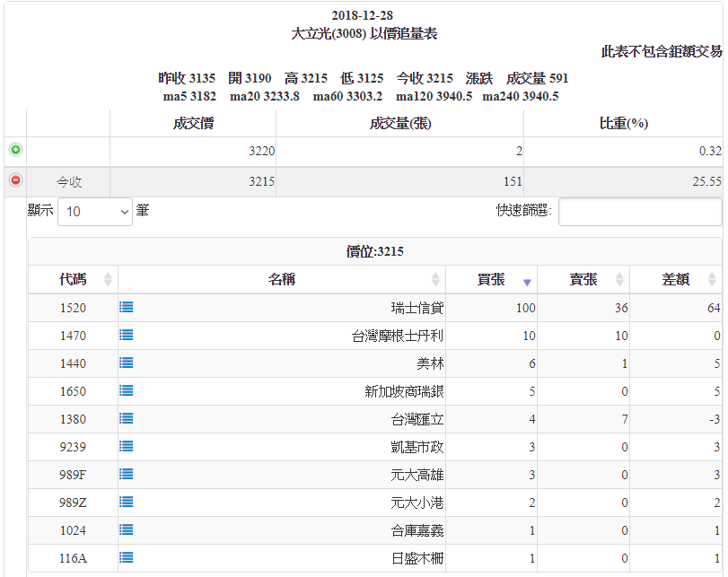
Task: Expand the 3220 price row with green plus
Action: pyautogui.click(x=15, y=151)
